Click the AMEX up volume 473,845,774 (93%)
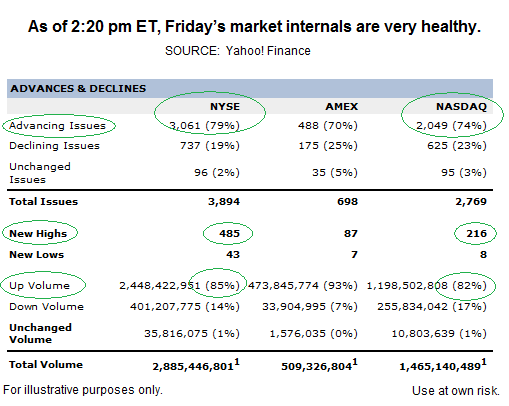 coord(303,285)
